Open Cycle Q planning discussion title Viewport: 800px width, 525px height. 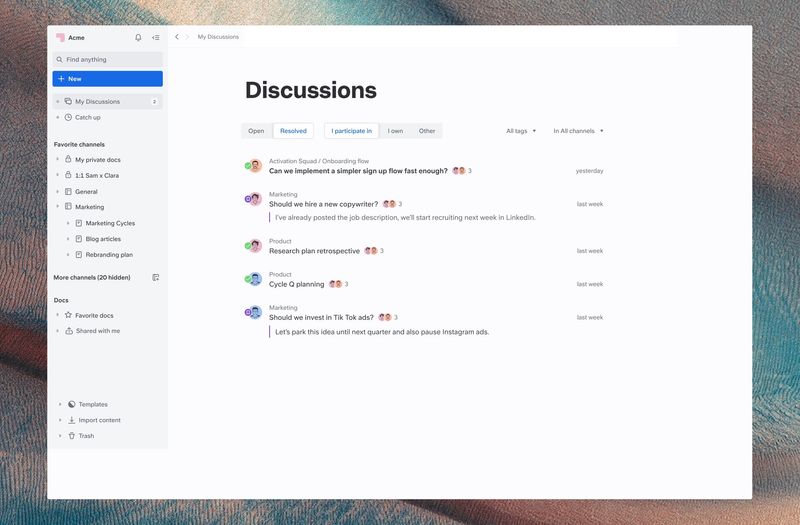coord(296,284)
